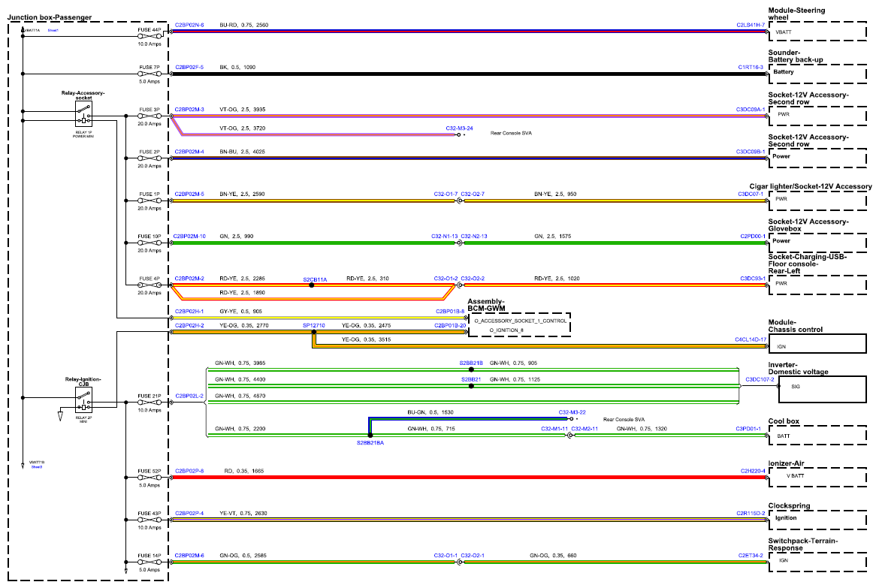Select wire label BU-RD, 0.75, 2560

tap(244, 26)
